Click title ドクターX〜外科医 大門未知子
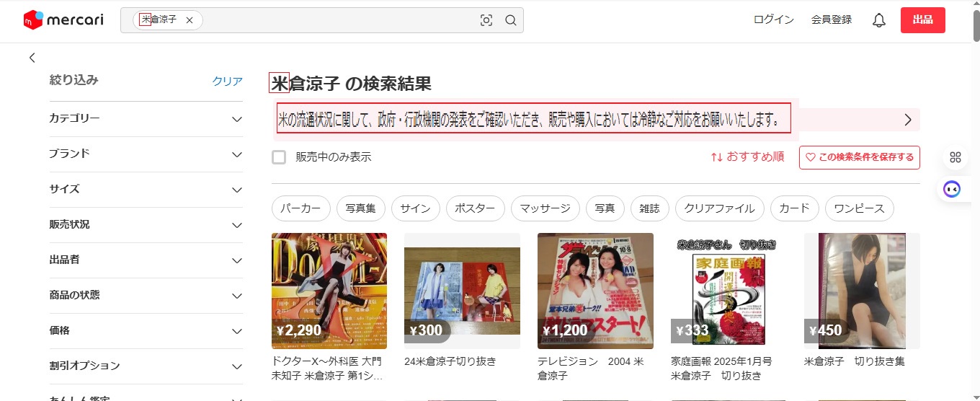The image size is (980, 401). tap(328, 369)
